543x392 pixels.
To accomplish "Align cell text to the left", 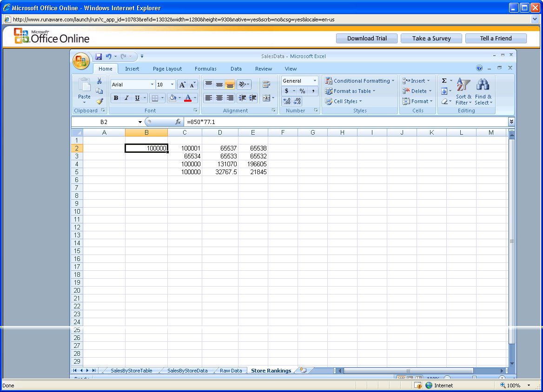I will click(x=208, y=98).
